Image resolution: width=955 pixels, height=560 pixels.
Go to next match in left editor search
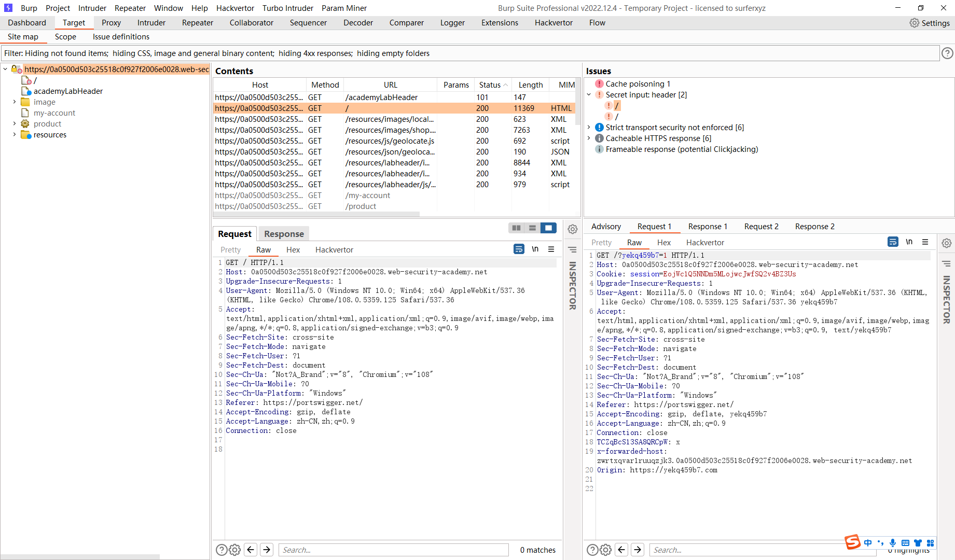[x=267, y=550]
